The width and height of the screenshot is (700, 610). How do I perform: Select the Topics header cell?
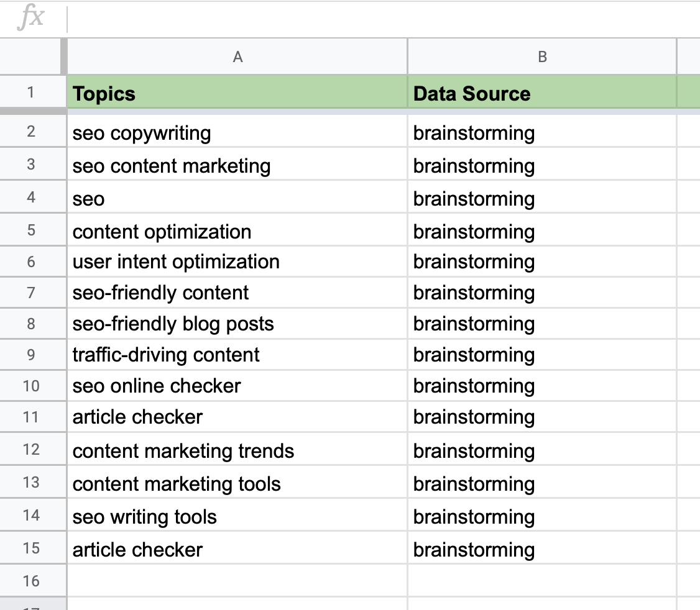[x=237, y=93]
